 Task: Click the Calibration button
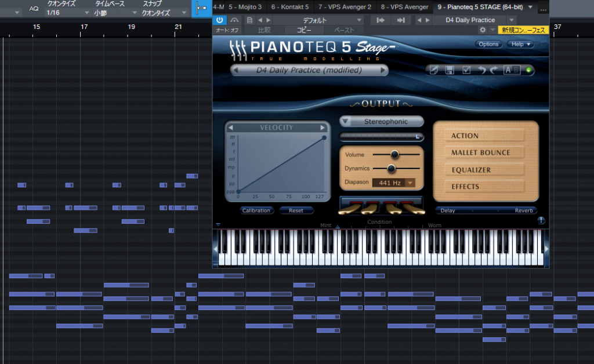256,210
